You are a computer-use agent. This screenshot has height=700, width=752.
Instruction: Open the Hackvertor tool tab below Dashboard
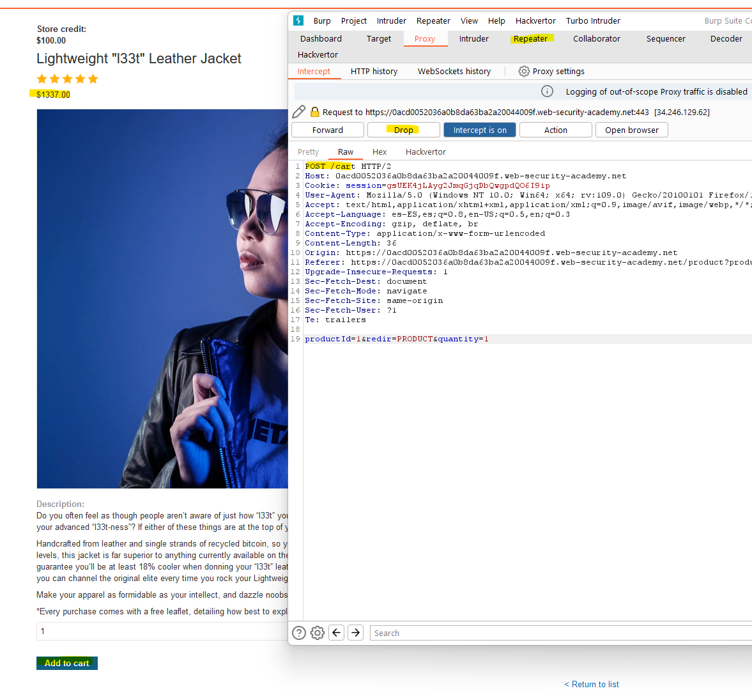click(x=318, y=55)
